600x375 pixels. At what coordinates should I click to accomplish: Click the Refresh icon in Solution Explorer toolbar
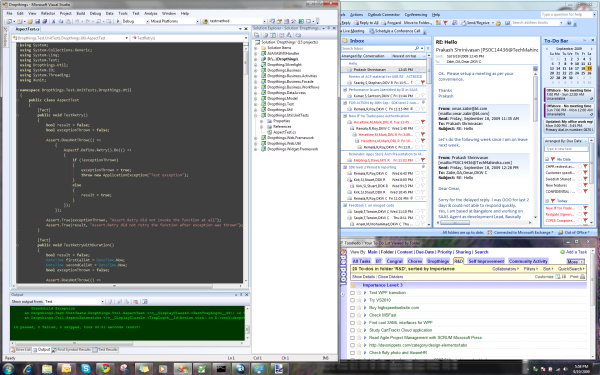[x=273, y=35]
